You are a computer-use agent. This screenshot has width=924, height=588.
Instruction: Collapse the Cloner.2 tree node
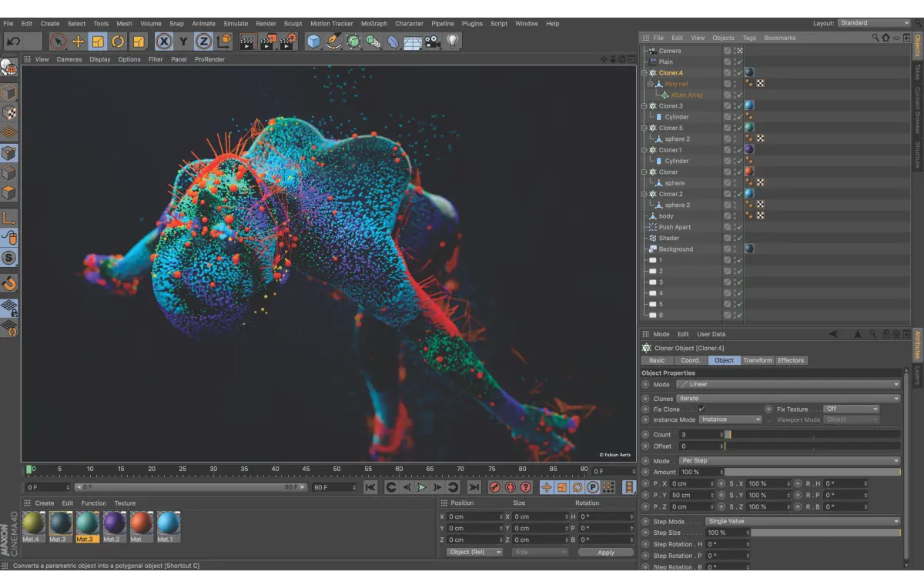click(644, 194)
